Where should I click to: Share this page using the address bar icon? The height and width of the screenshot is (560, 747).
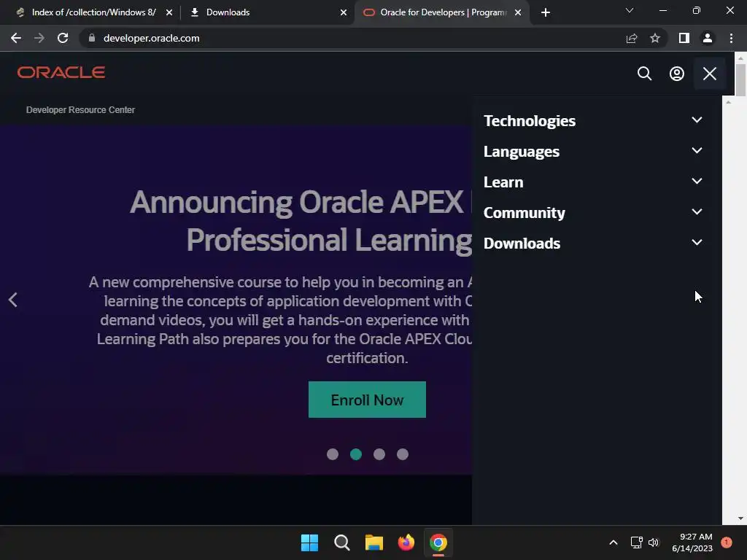pos(632,38)
